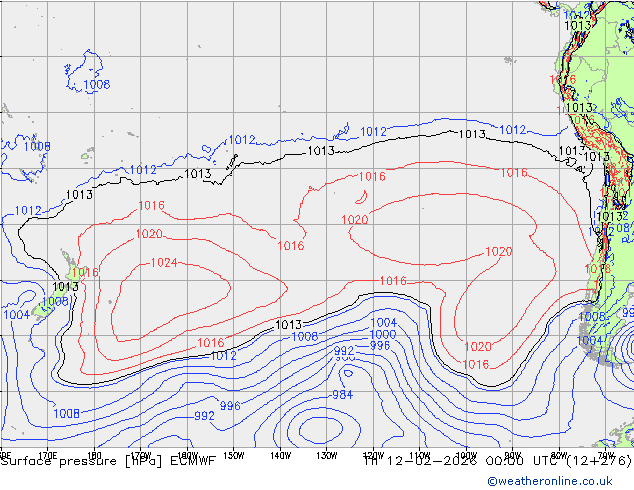
Task: Click the blue 984 isobar label
Action: click(x=342, y=395)
